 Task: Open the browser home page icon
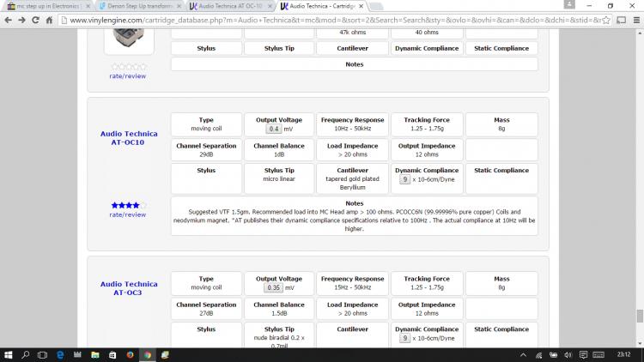49,20
